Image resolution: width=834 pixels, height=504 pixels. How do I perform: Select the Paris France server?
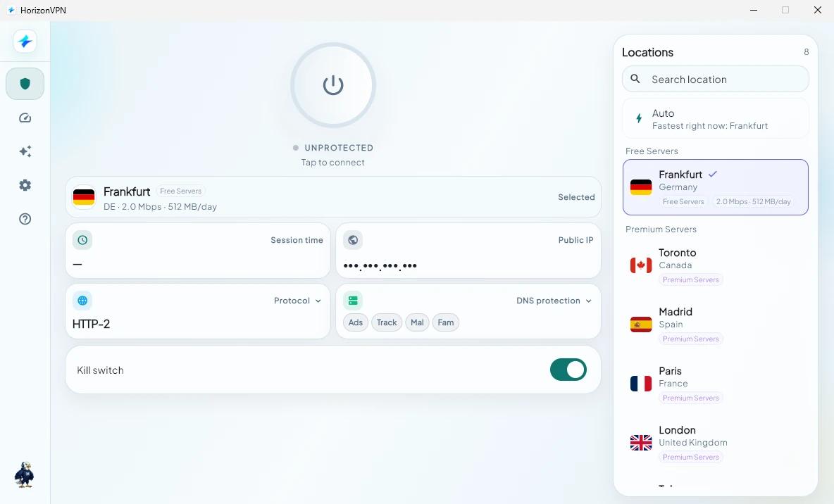pos(716,384)
